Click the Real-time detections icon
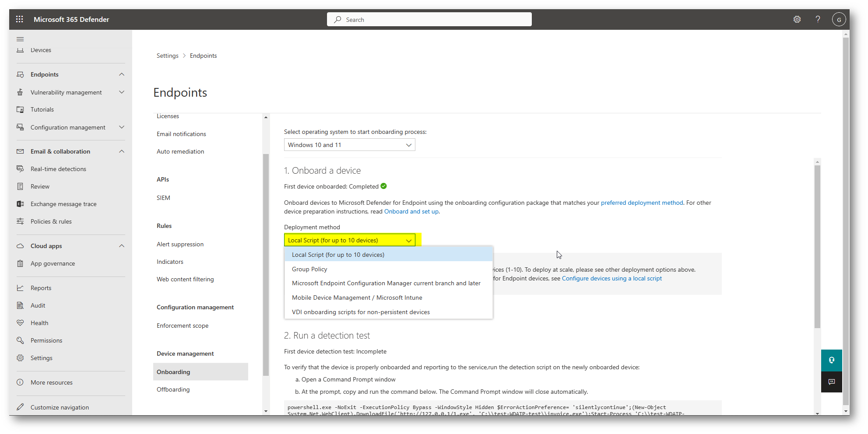The width and height of the screenshot is (868, 434). point(20,169)
